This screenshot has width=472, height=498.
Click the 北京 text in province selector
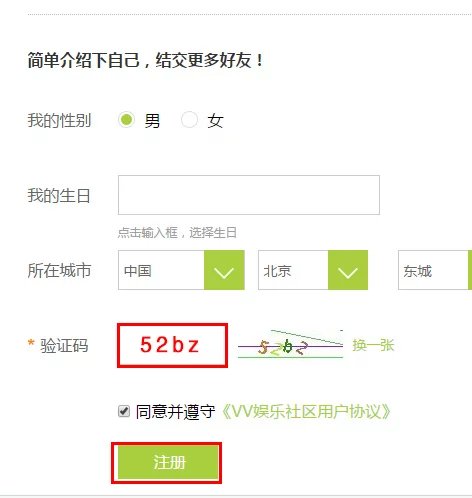pyautogui.click(x=277, y=271)
